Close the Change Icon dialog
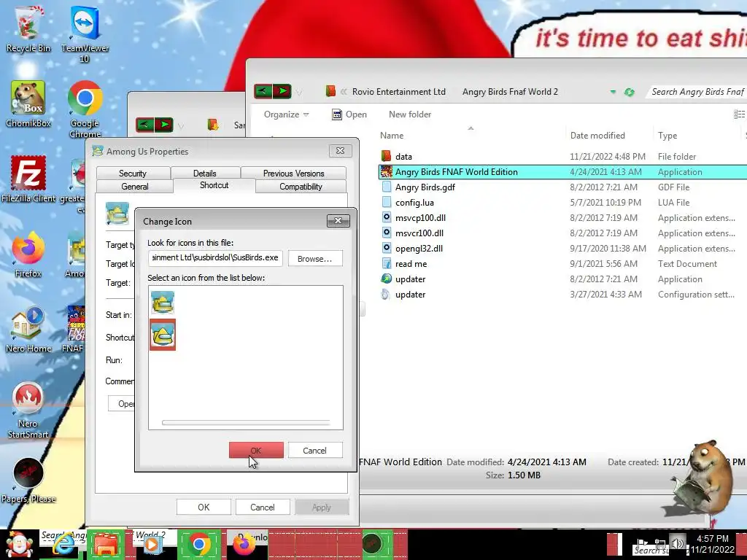 [x=338, y=220]
